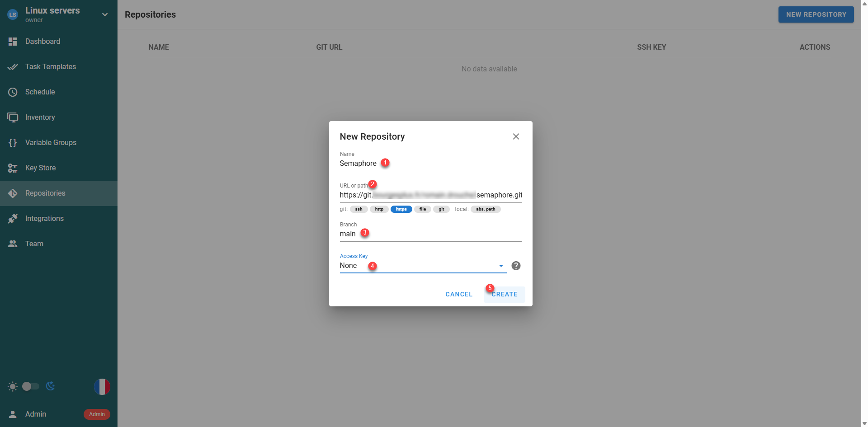Select the ssh URL type chip
Image resolution: width=868 pixels, height=427 pixels.
coord(359,209)
